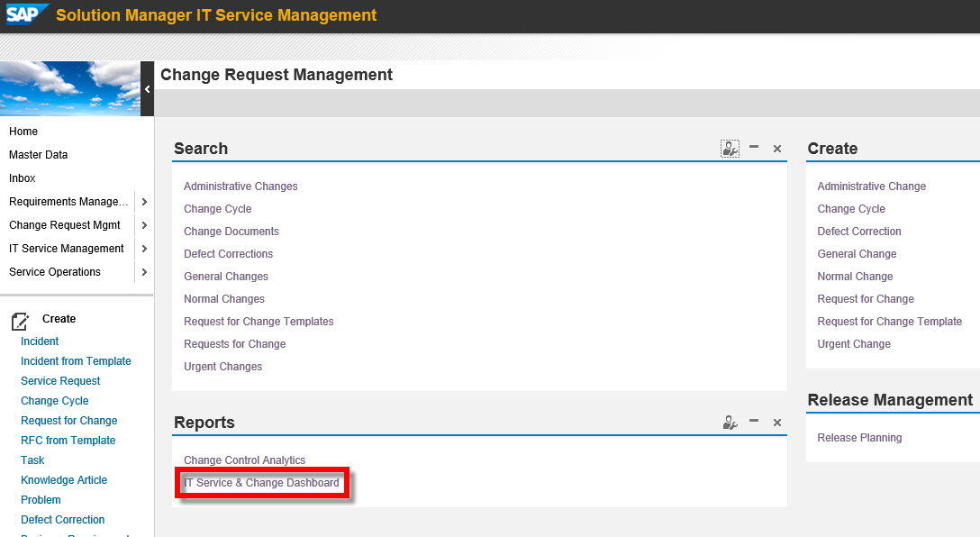
Task: Open Requirements Management navigation item
Action: 68,202
